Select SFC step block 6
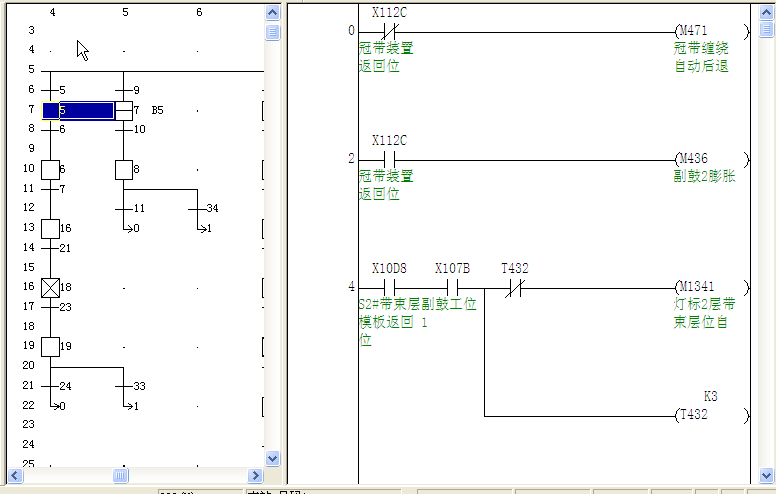The image size is (776, 494). [x=50, y=168]
